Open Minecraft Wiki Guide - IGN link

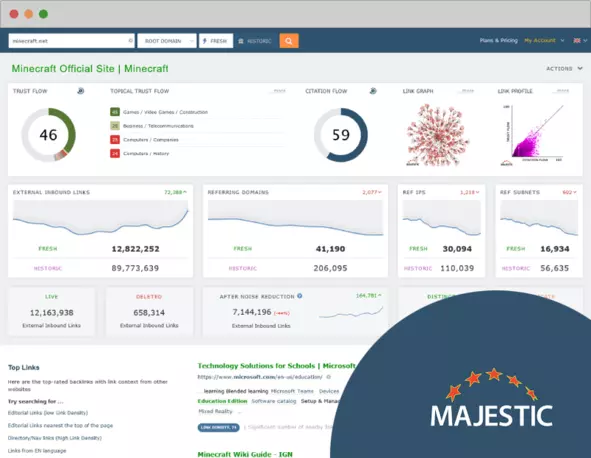tap(245, 454)
